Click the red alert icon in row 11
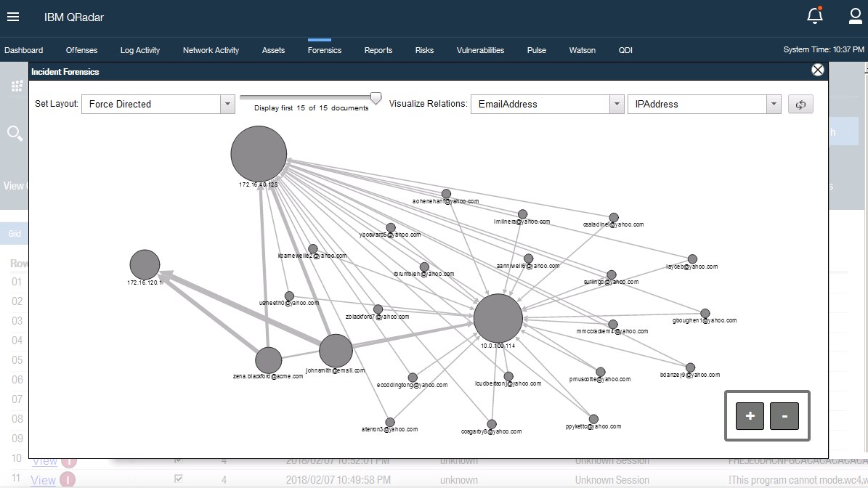The height and width of the screenshot is (488, 868). (68, 480)
